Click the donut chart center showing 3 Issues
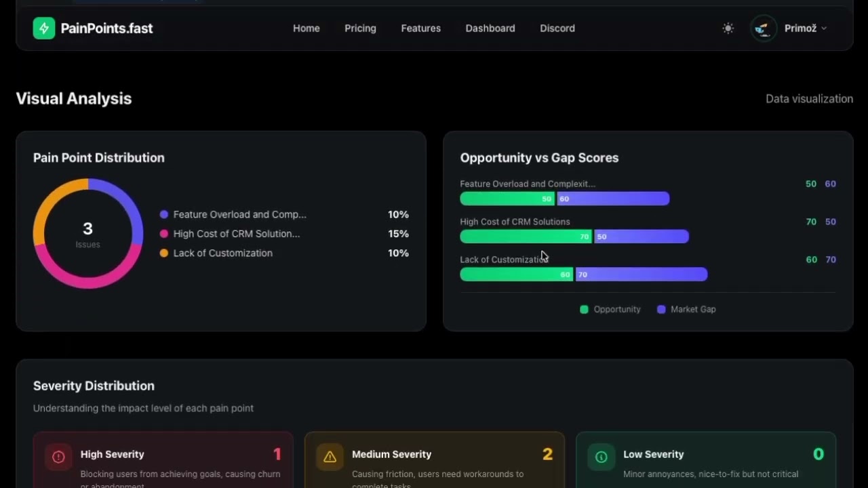This screenshot has width=868, height=488. (88, 233)
